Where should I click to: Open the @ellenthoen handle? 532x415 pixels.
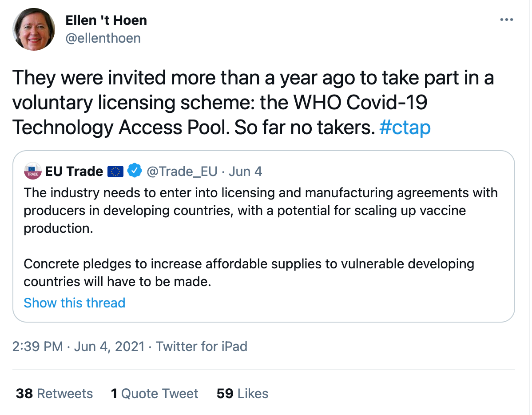(103, 39)
